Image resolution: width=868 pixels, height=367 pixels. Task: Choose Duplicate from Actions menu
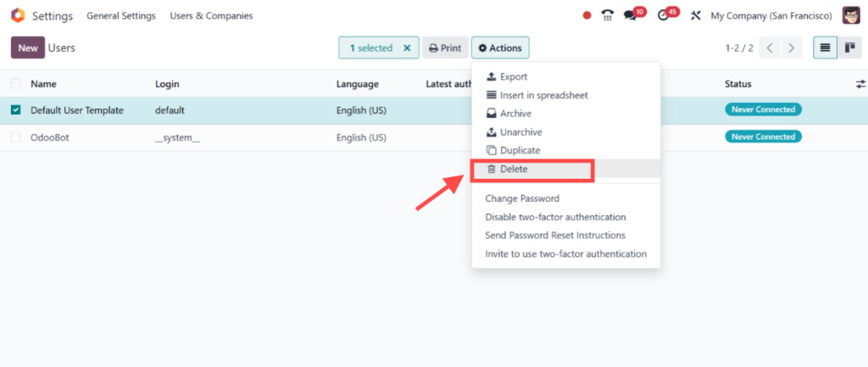click(x=565, y=151)
